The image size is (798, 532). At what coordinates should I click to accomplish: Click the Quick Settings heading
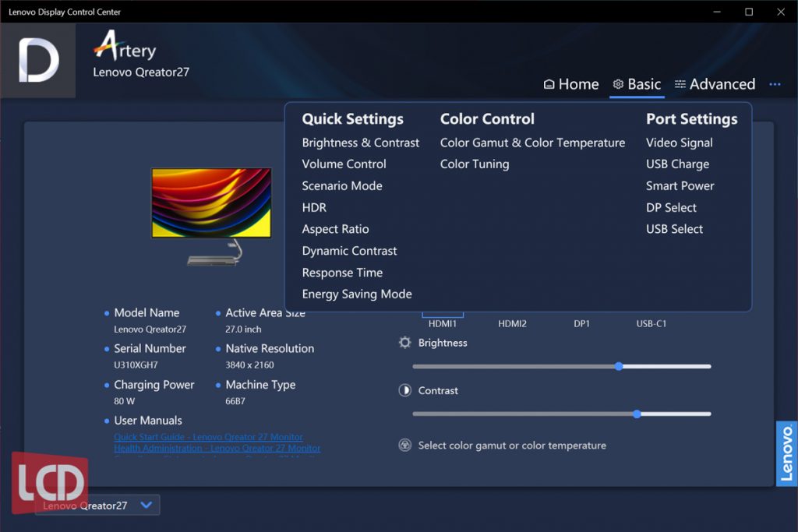[353, 119]
